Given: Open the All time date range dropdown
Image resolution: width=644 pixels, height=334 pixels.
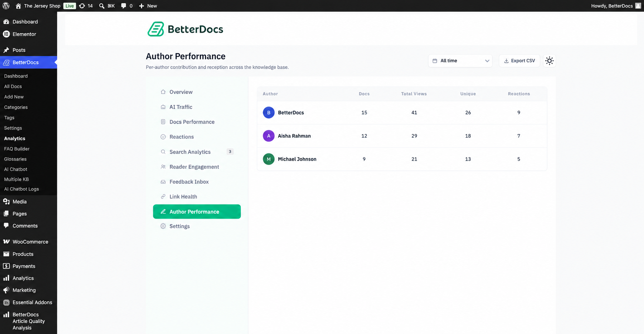Looking at the screenshot, I should (x=460, y=61).
